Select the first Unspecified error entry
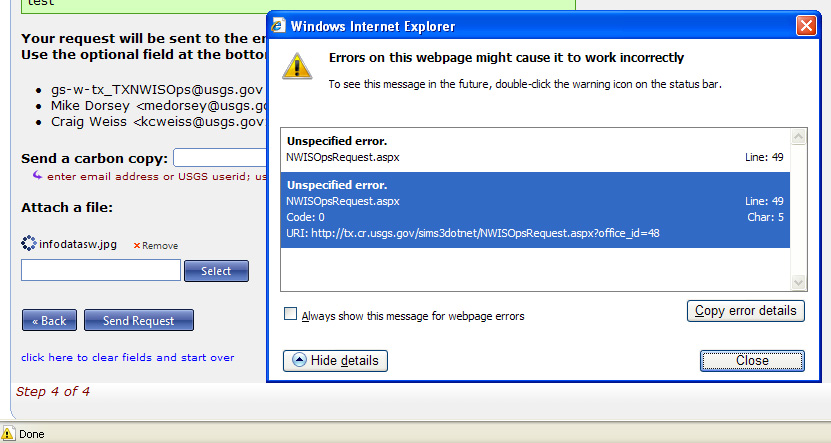Viewport: 831px width, 443px height. (535, 149)
